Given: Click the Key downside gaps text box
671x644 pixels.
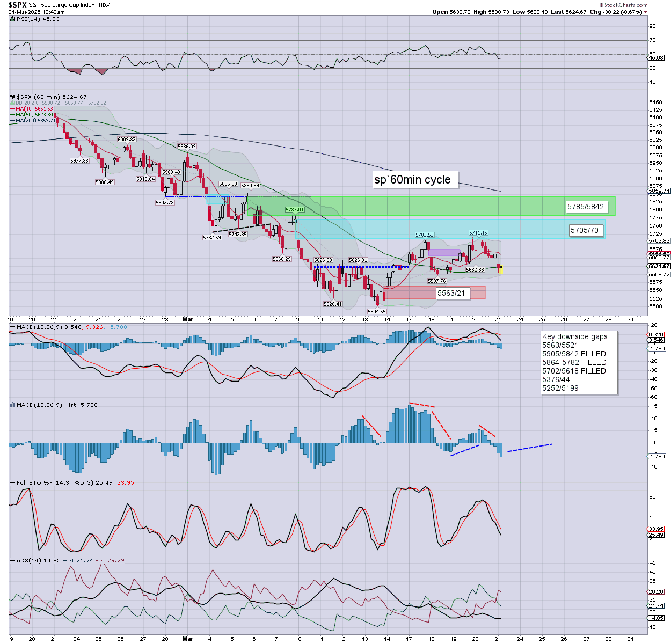Looking at the screenshot, I should pyautogui.click(x=578, y=362).
